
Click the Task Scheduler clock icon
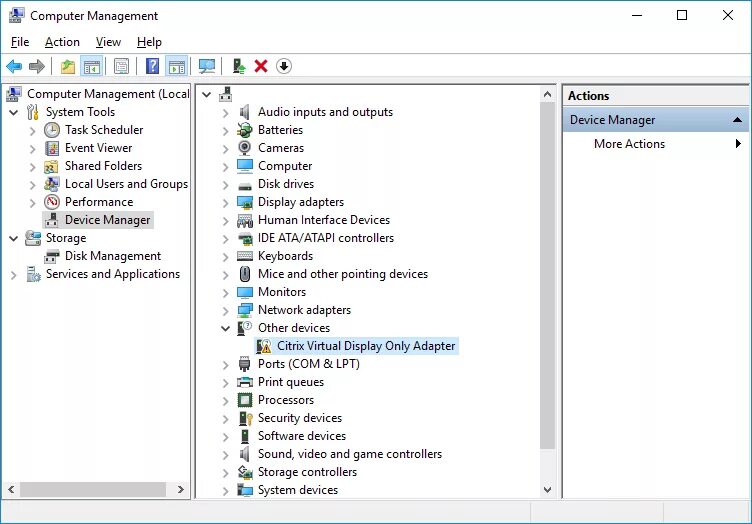52,130
